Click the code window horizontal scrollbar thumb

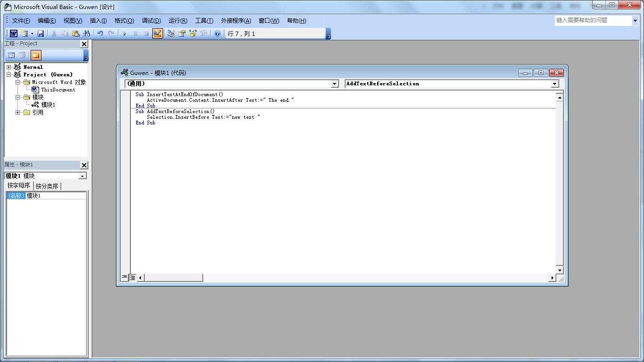coord(173,278)
